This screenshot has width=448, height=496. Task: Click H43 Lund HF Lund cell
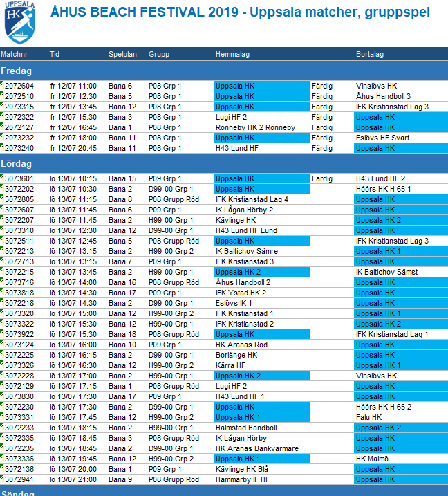click(x=246, y=230)
